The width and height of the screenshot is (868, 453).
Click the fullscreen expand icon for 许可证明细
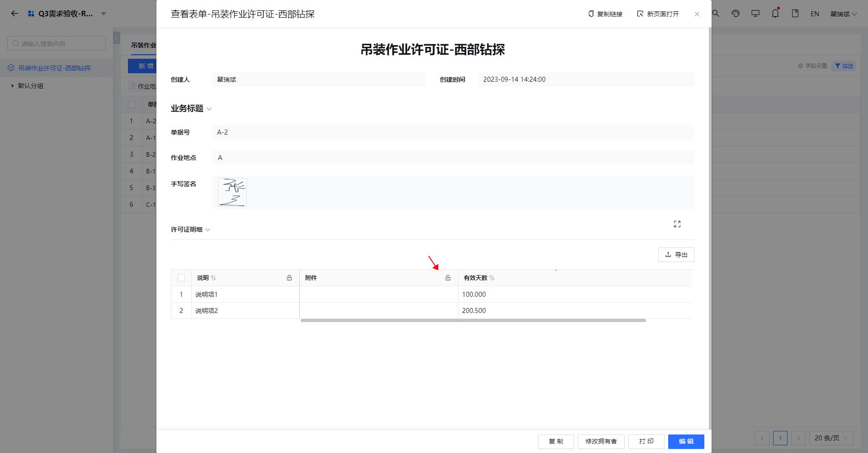point(677,224)
